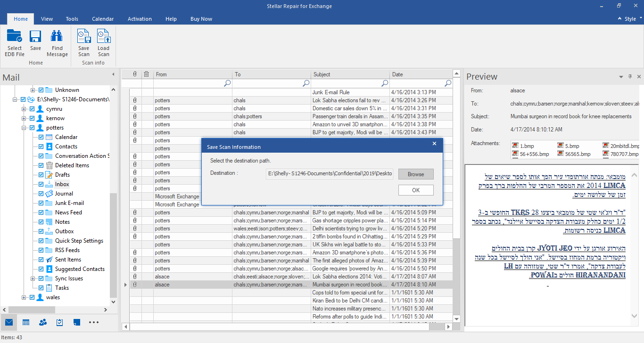
Task: Open the Calendar ribbon tab
Action: [103, 19]
